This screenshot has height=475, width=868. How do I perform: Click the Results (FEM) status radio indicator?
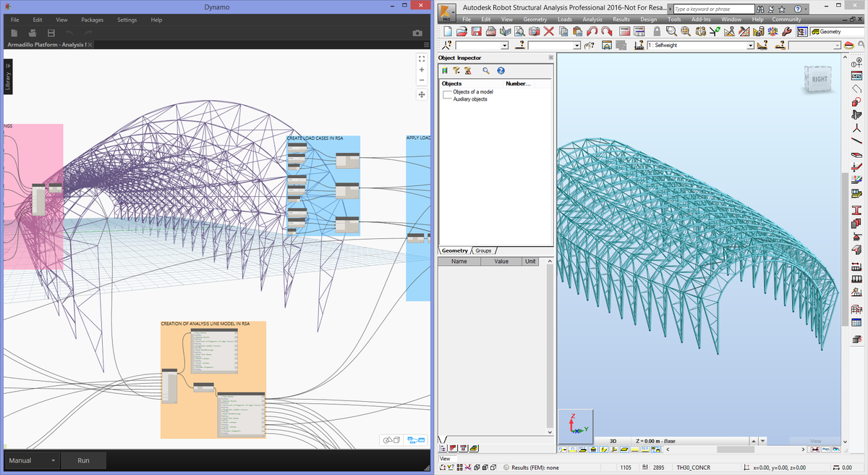506,468
